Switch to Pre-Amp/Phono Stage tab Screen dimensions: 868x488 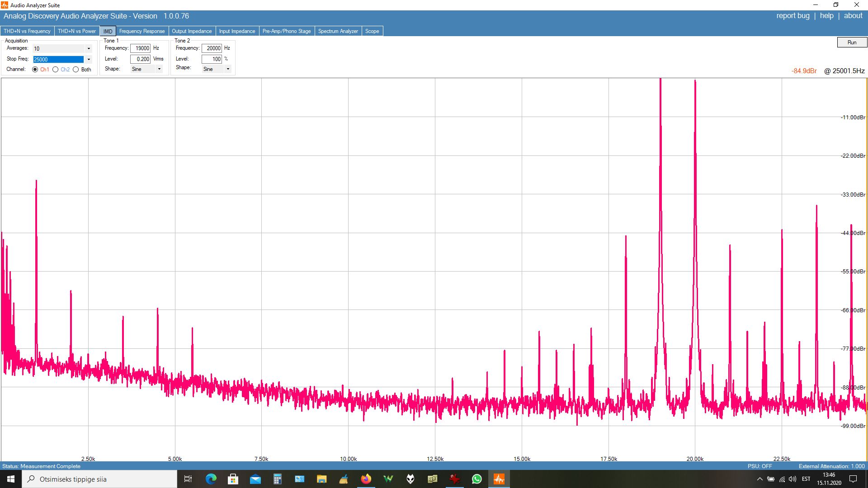pos(287,31)
